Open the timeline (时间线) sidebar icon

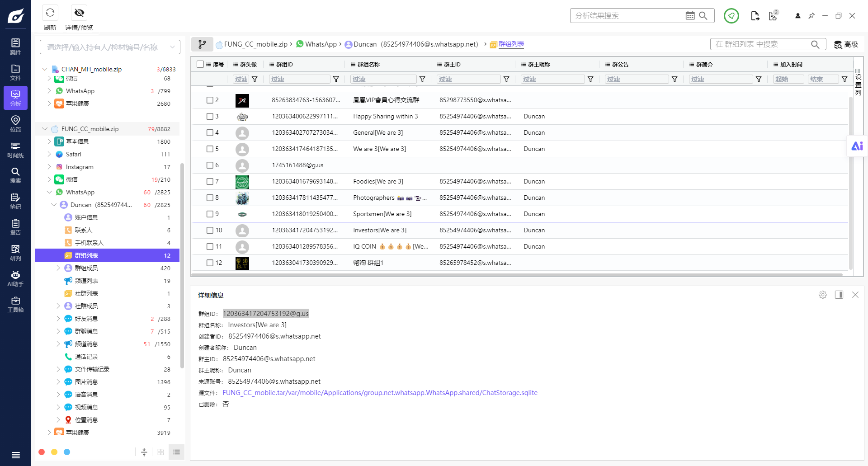(x=15, y=150)
